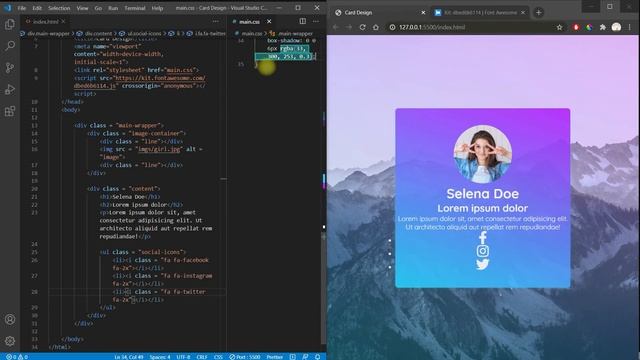
Task: Close the Card Design browser tab
Action: point(423,13)
